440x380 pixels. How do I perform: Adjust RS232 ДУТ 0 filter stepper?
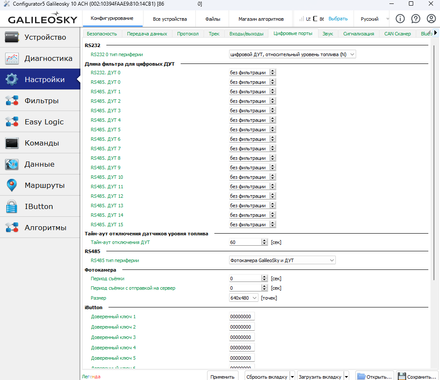click(273, 72)
